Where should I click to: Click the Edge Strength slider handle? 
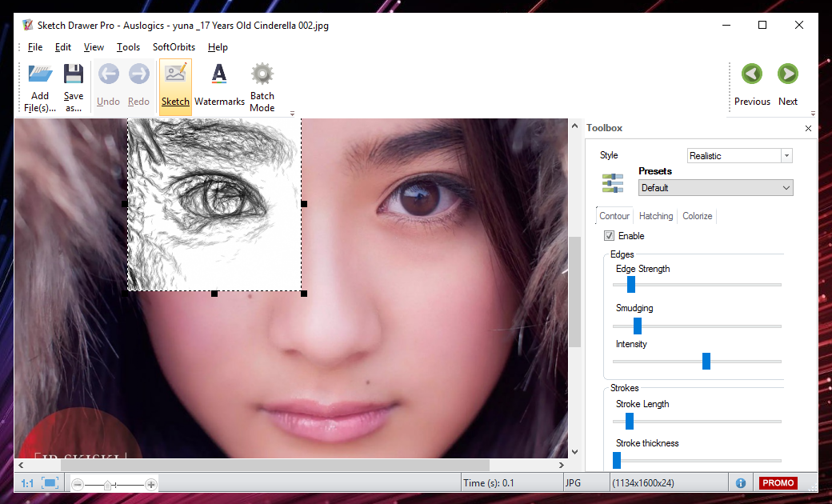pos(631,284)
